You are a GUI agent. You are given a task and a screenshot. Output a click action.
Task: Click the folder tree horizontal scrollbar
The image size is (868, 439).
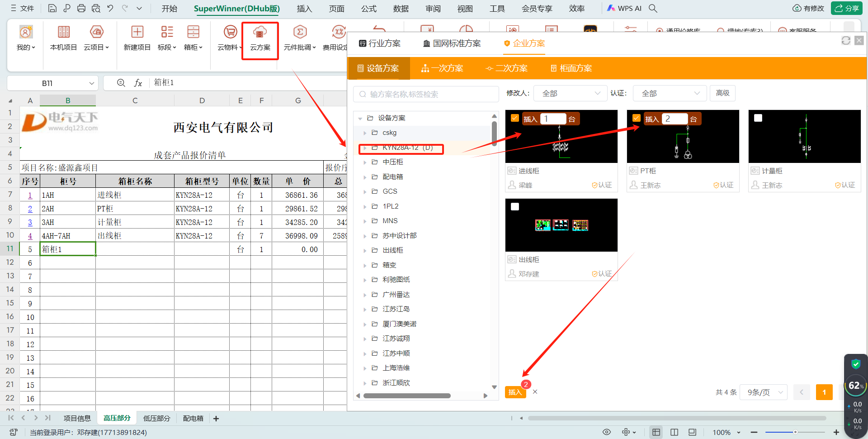(407, 396)
